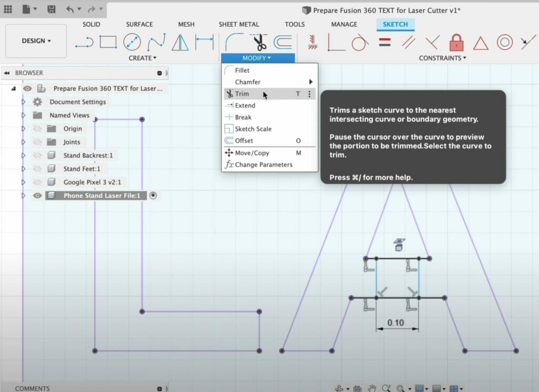Click the Save icon in the title bar
The height and width of the screenshot is (392, 539).
pos(51,9)
